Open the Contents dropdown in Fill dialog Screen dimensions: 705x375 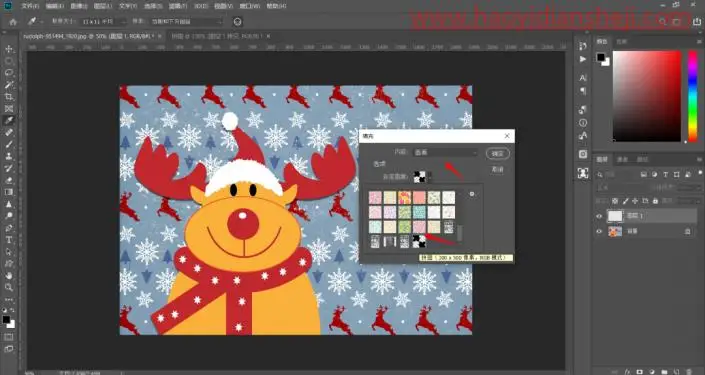(445, 153)
